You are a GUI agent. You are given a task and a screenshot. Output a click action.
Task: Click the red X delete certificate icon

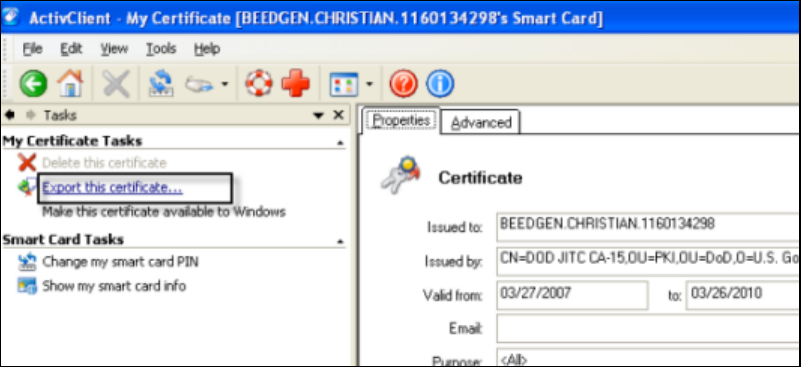pos(27,163)
